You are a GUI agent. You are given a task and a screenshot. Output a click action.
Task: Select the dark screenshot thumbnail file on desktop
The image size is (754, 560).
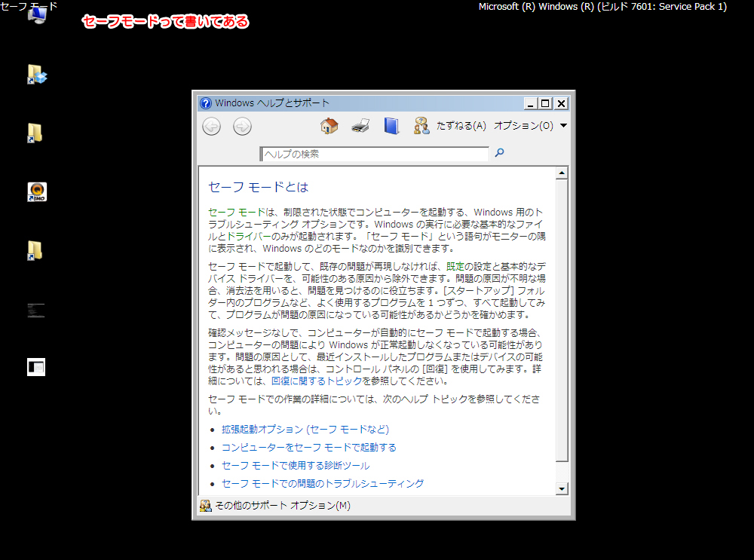(36, 310)
